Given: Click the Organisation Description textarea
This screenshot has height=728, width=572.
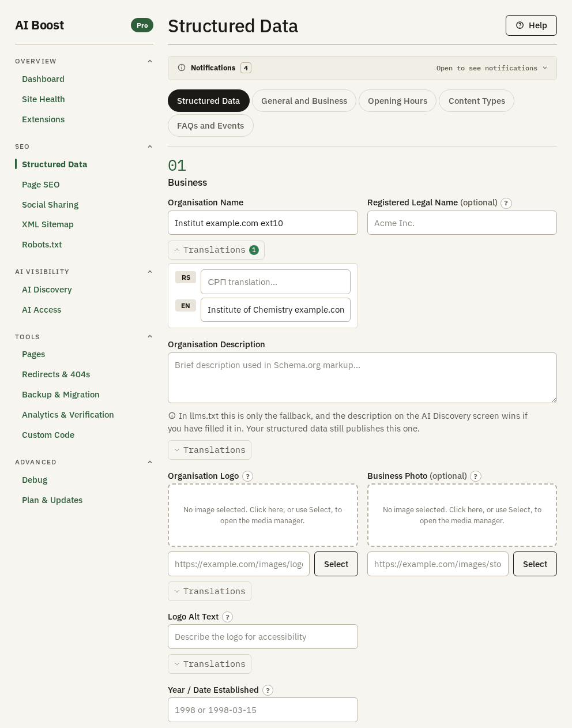Looking at the screenshot, I should 362,378.
